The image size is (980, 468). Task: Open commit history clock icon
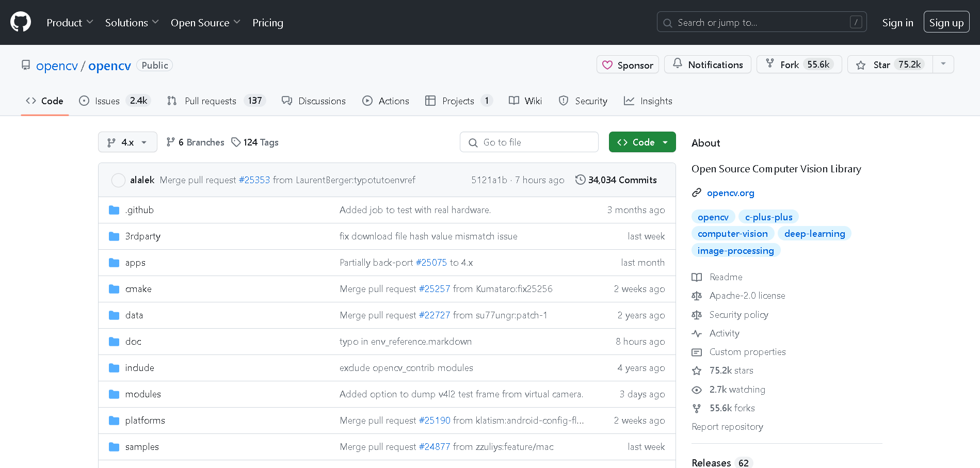581,180
